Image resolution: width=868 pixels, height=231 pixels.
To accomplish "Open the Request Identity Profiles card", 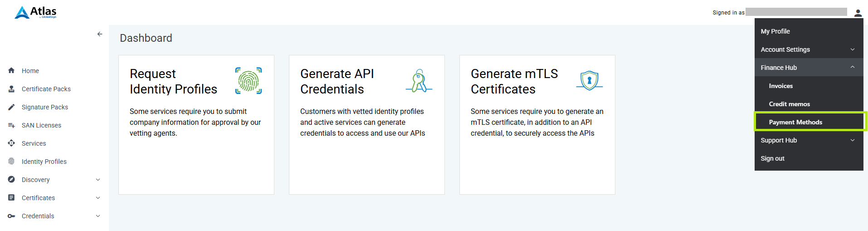I will (x=196, y=125).
